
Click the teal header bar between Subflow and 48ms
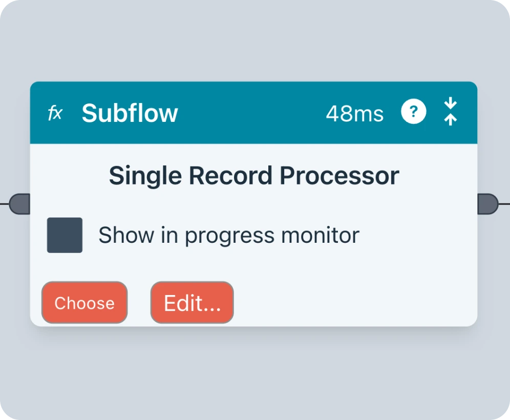tap(251, 113)
